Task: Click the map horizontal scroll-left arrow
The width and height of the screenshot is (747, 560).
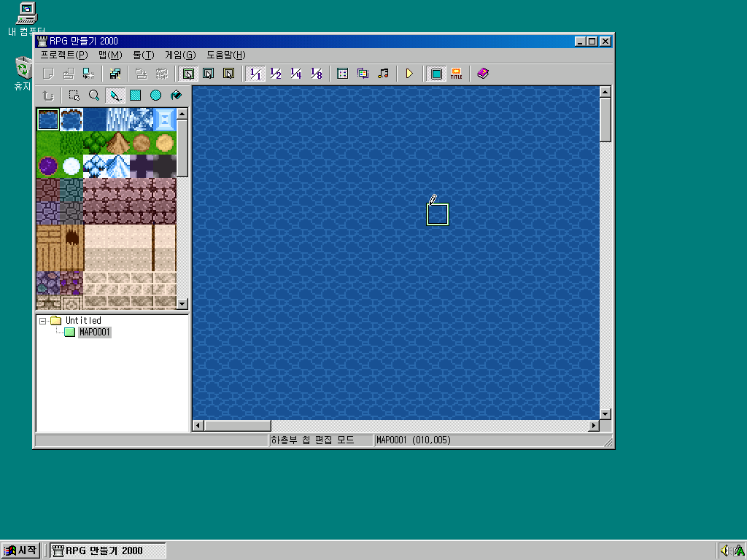Action: (x=198, y=426)
